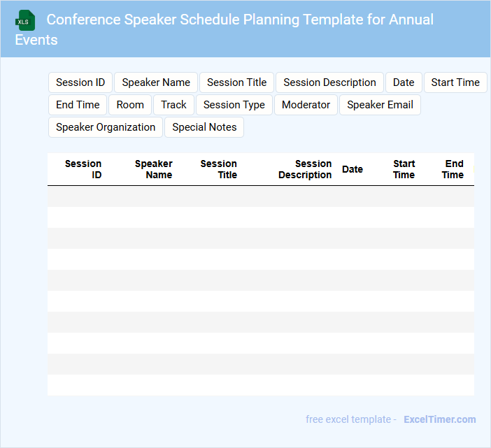Screen dimensions: 491x448
Task: Choose the Session Type tag
Action: tap(234, 105)
